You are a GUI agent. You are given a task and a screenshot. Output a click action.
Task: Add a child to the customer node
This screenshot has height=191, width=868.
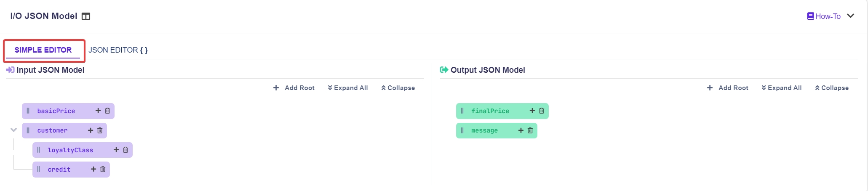click(x=91, y=130)
